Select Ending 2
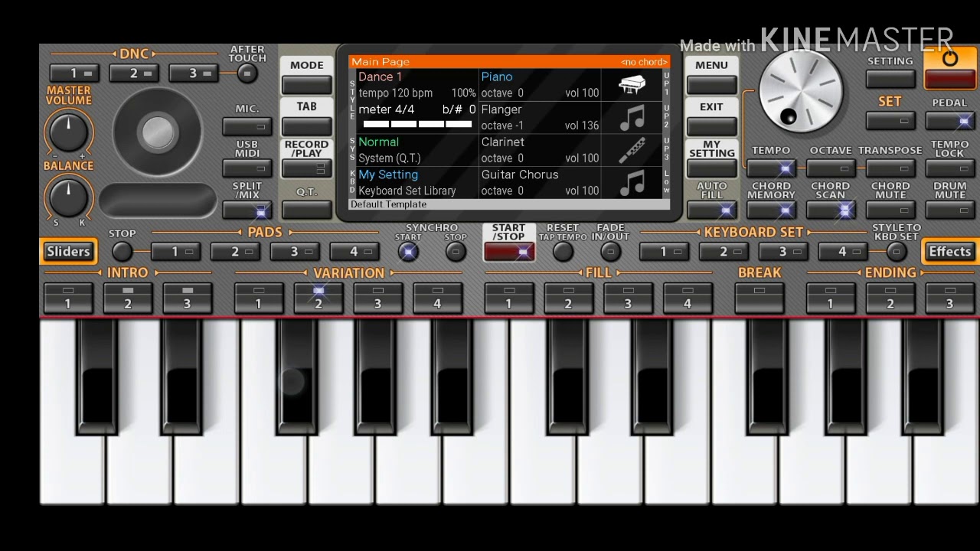The image size is (980, 551). [890, 298]
